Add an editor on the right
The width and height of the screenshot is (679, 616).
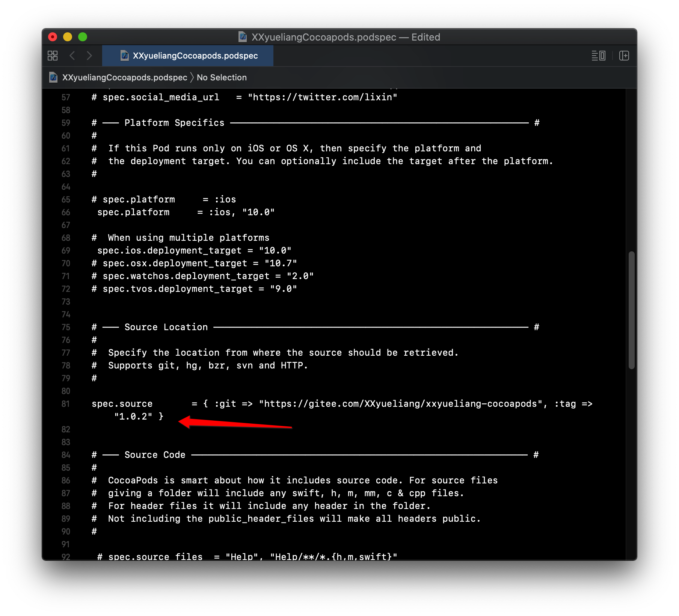[624, 56]
